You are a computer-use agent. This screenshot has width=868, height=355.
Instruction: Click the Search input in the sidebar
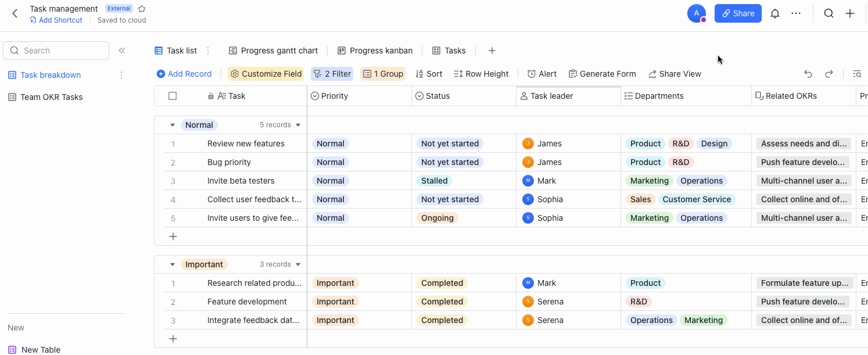point(56,51)
